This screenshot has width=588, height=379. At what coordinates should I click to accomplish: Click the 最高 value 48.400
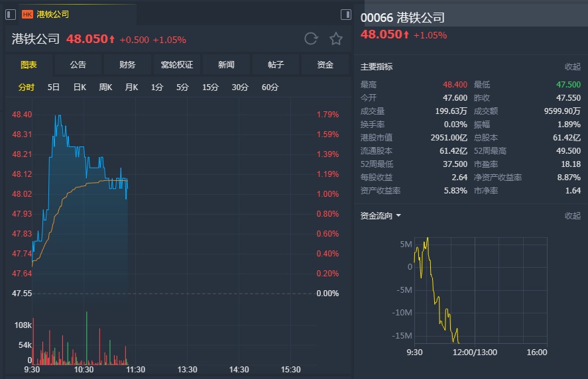click(x=455, y=85)
